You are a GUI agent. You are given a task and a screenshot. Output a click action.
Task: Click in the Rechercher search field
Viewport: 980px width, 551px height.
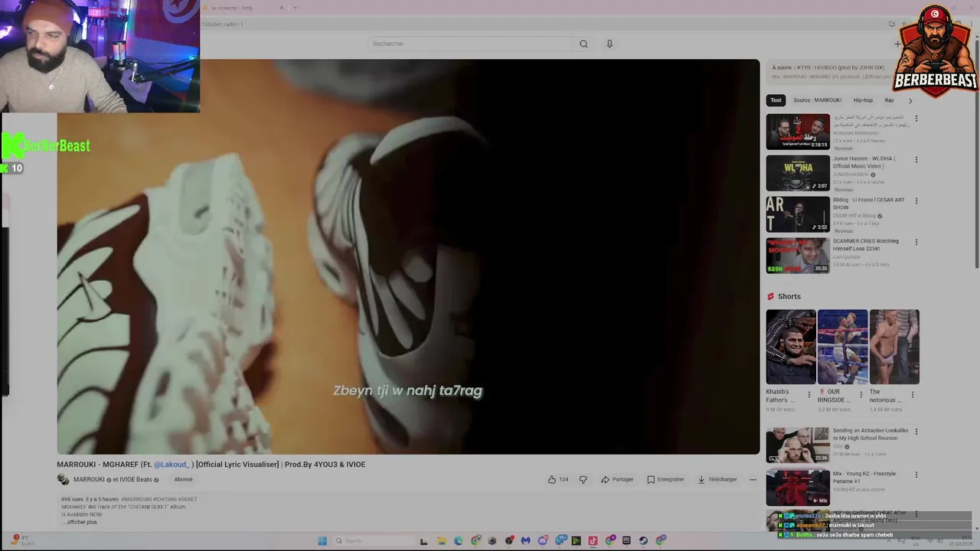coord(471,44)
